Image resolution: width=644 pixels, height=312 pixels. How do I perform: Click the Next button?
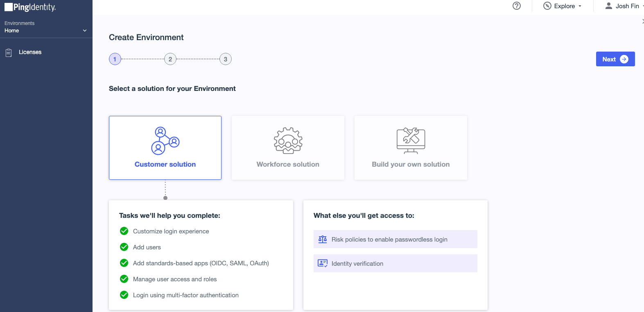coord(615,59)
